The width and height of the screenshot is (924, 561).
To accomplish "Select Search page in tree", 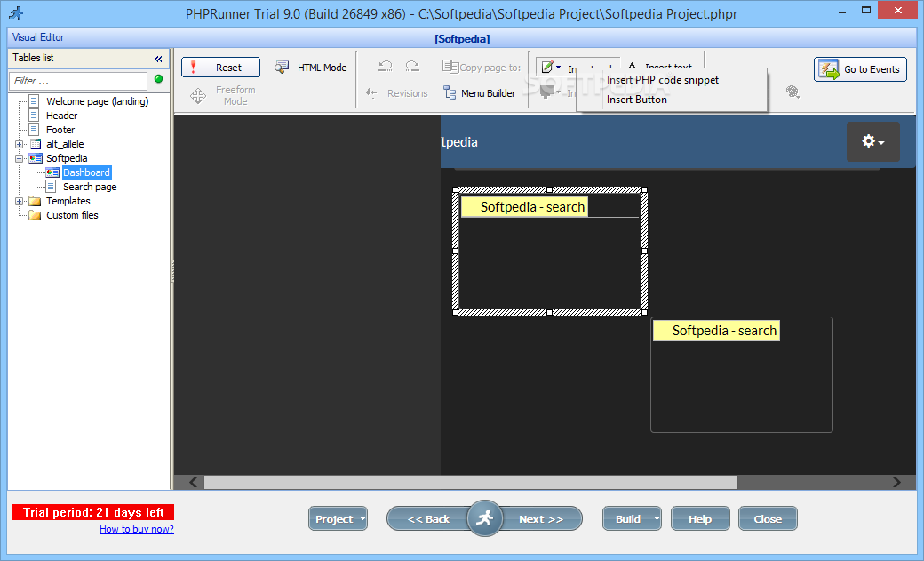I will click(x=90, y=187).
